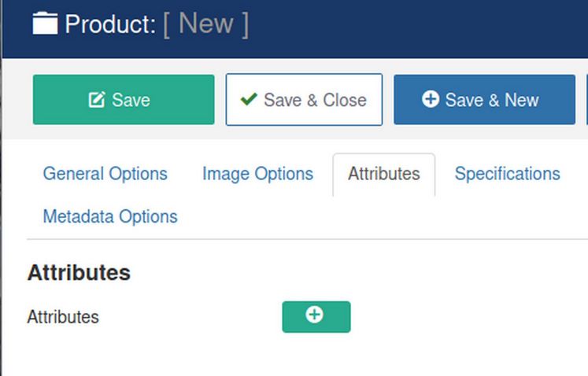Click the white plus icon beside Attributes
This screenshot has width=588, height=376.
click(x=314, y=315)
